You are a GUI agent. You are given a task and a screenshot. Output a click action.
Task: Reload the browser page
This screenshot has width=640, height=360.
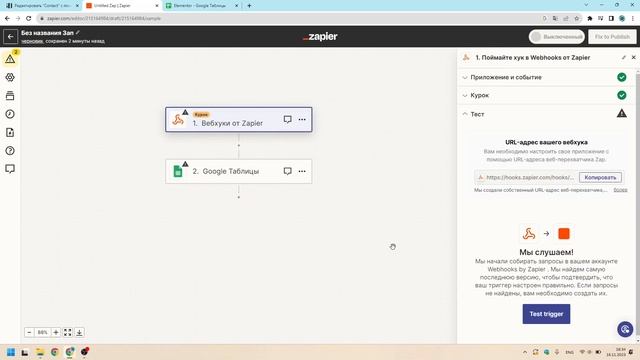pos(28,18)
